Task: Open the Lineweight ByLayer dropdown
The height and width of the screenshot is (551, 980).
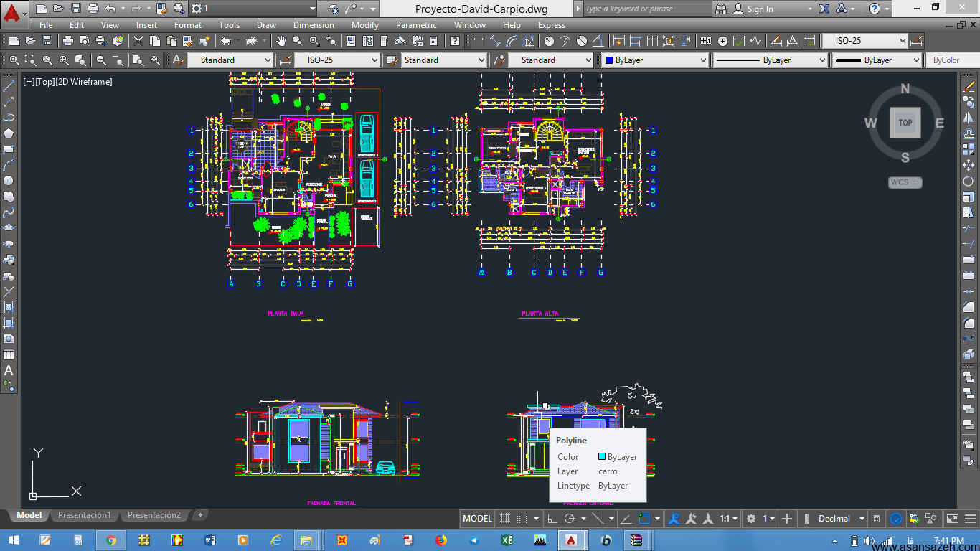Action: 877,60
